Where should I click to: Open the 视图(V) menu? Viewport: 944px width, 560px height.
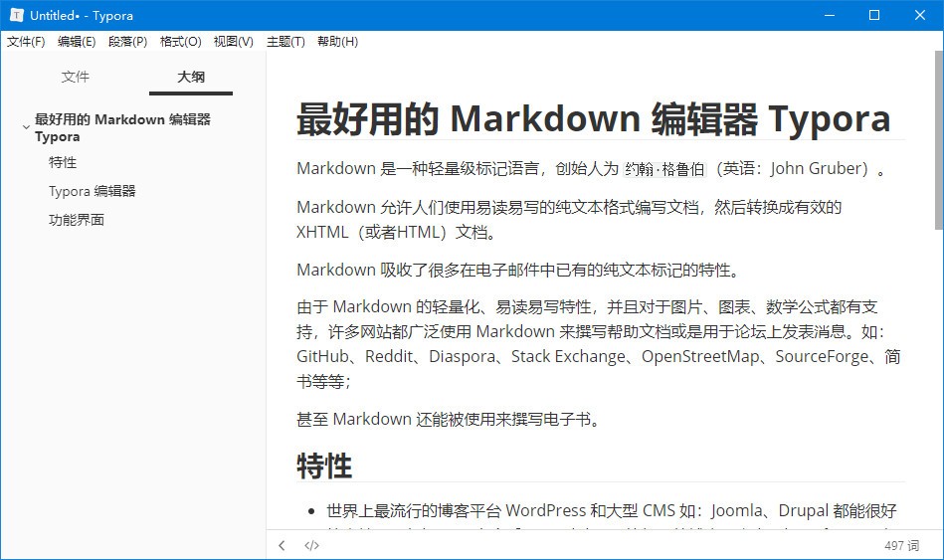point(233,42)
